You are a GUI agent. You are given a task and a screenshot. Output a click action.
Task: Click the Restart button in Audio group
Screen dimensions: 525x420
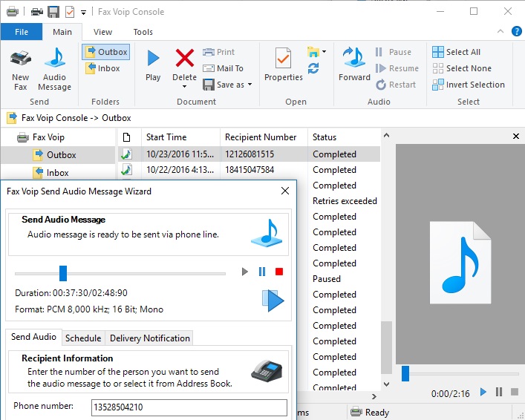tap(396, 85)
